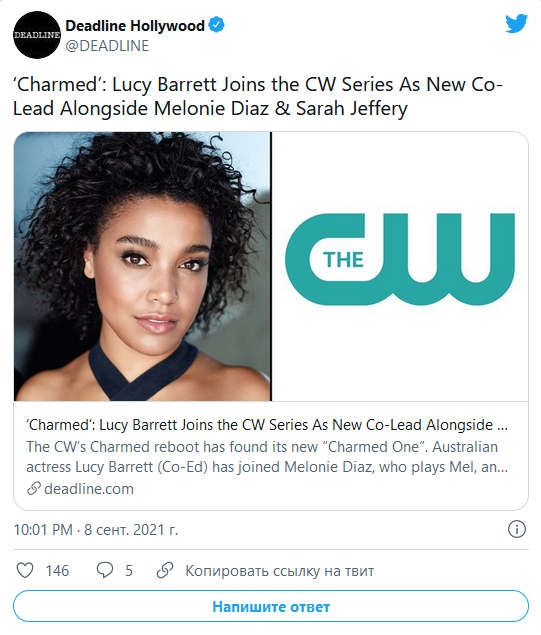Viewport: 541px width, 635px height.
Task: Click the card description text
Action: point(267,457)
